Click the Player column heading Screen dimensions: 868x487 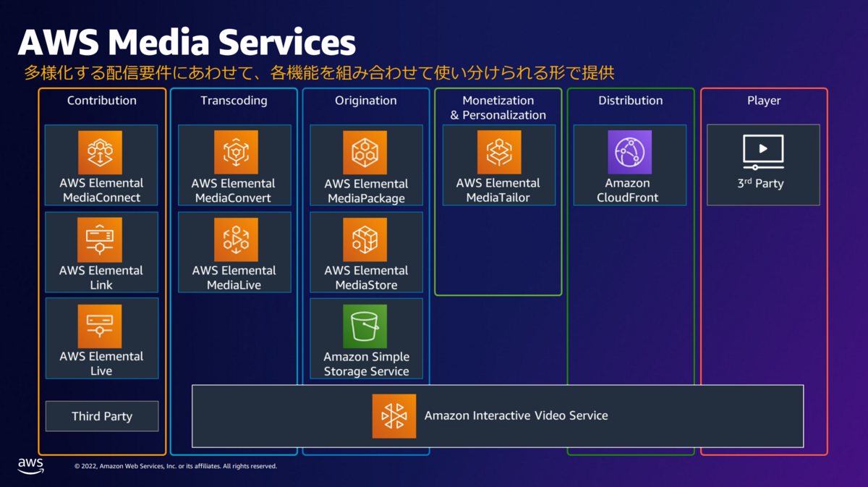coord(764,101)
